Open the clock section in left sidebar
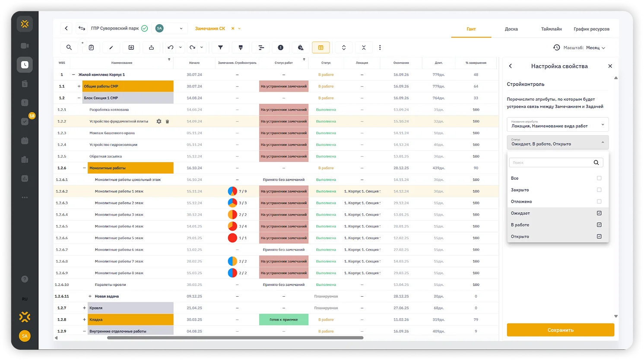644x361 pixels. [25, 65]
